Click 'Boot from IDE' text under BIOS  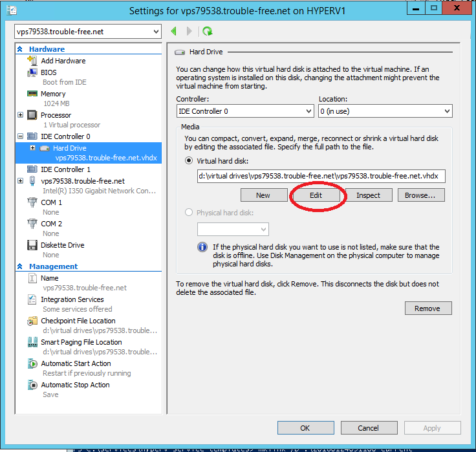65,82
